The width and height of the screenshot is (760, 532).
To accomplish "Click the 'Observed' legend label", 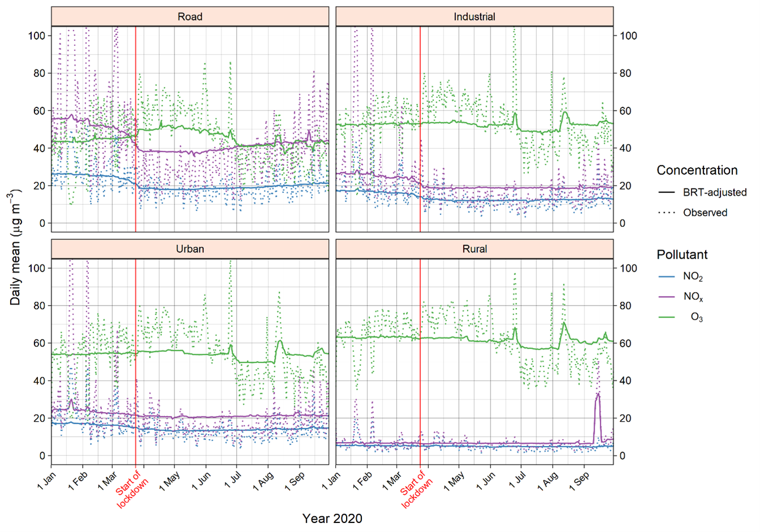I will pyautogui.click(x=705, y=213).
